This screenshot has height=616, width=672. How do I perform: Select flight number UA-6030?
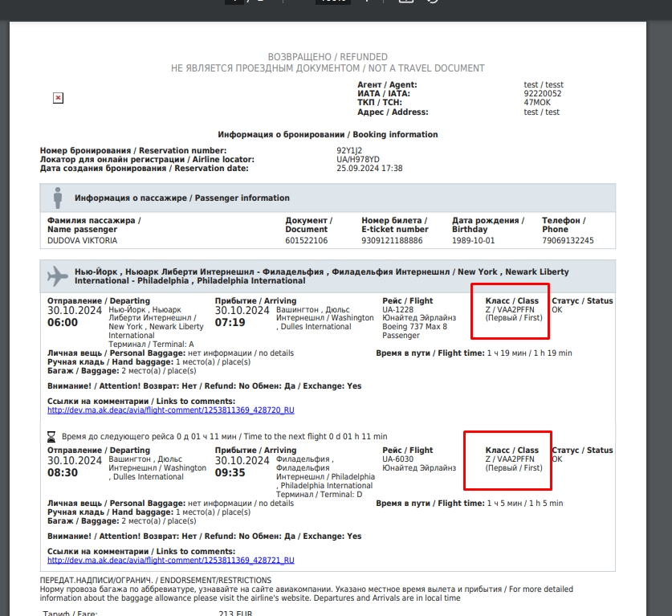397,459
